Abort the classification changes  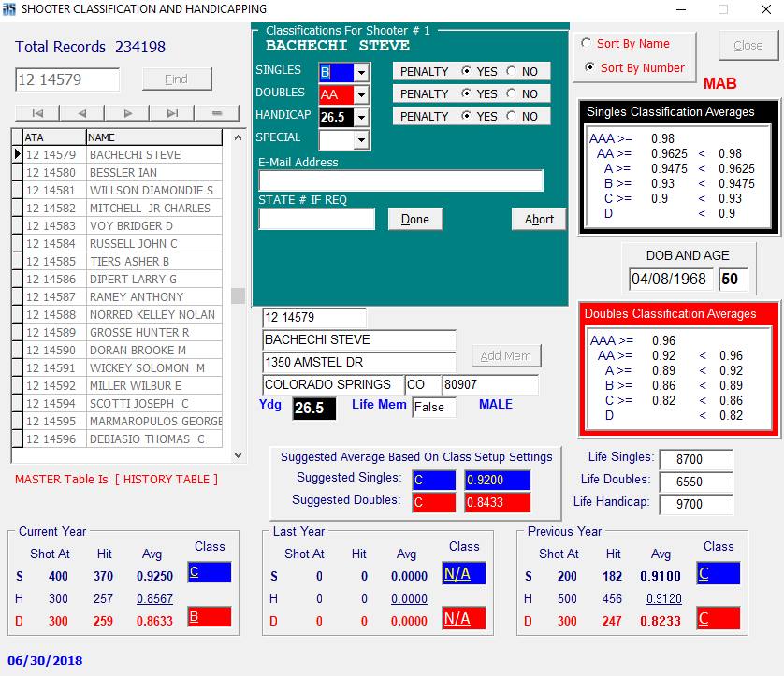click(538, 218)
